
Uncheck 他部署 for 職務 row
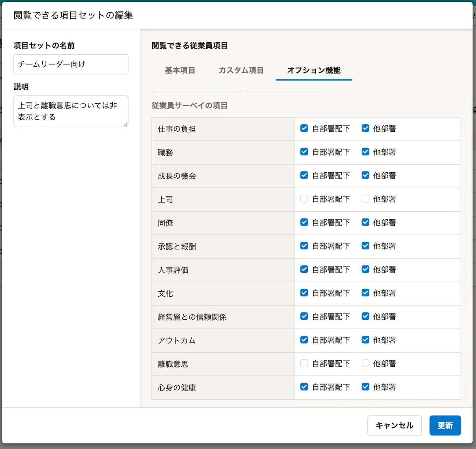click(365, 152)
